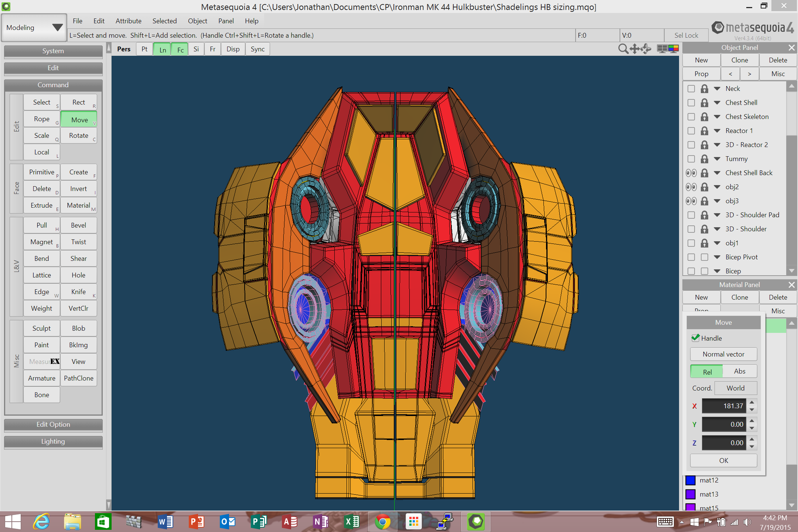This screenshot has height=532, width=798.
Task: Open the Selected menu
Action: point(164,21)
